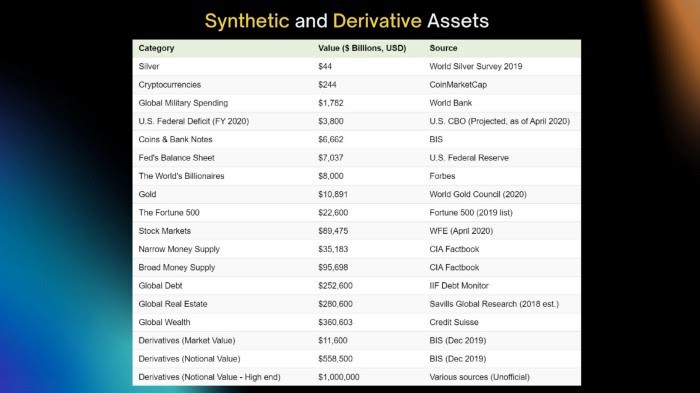Select The World's Billionaires row
This screenshot has height=393, width=700.
[x=357, y=176]
